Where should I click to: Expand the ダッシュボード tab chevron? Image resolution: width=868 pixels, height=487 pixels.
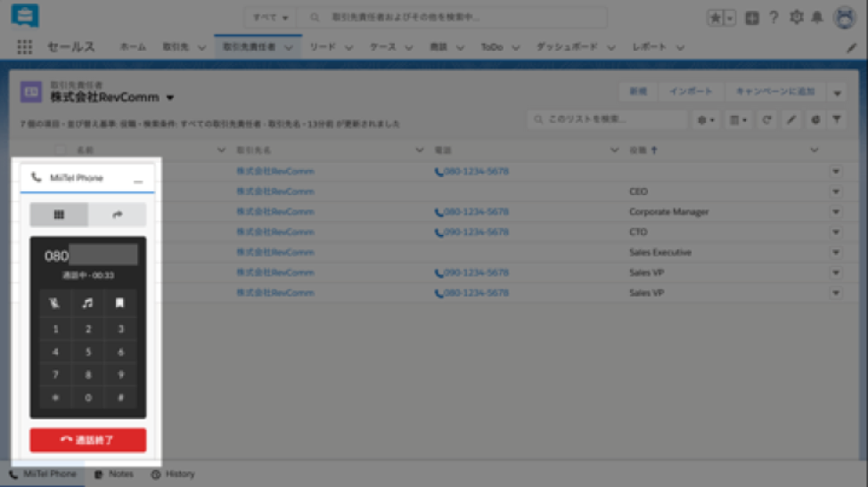(610, 48)
